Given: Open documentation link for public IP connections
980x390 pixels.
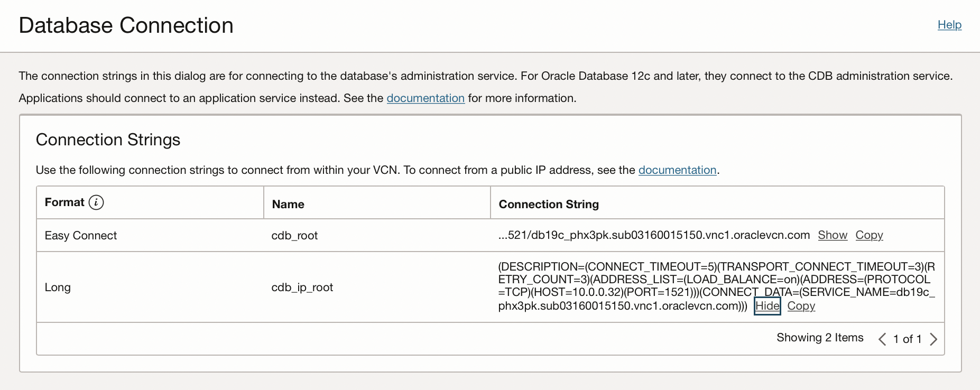Looking at the screenshot, I should point(677,170).
